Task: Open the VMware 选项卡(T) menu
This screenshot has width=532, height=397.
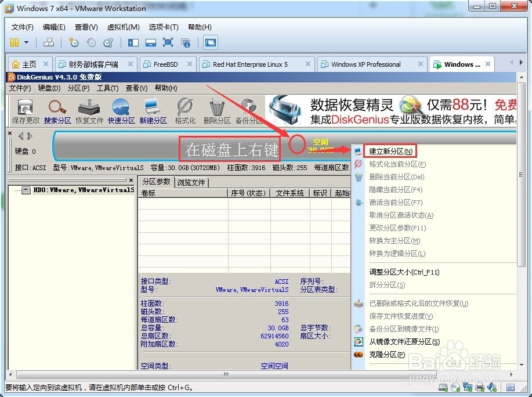Action: (x=164, y=27)
